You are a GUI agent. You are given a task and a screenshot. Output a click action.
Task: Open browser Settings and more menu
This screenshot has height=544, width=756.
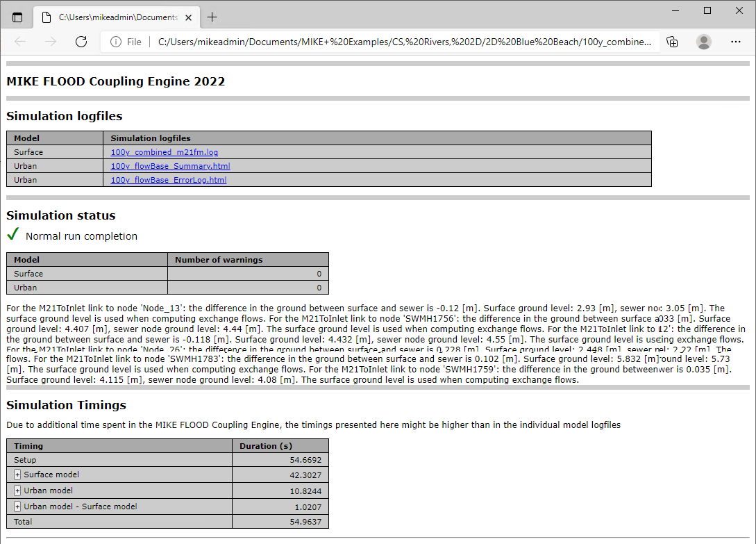(x=736, y=42)
